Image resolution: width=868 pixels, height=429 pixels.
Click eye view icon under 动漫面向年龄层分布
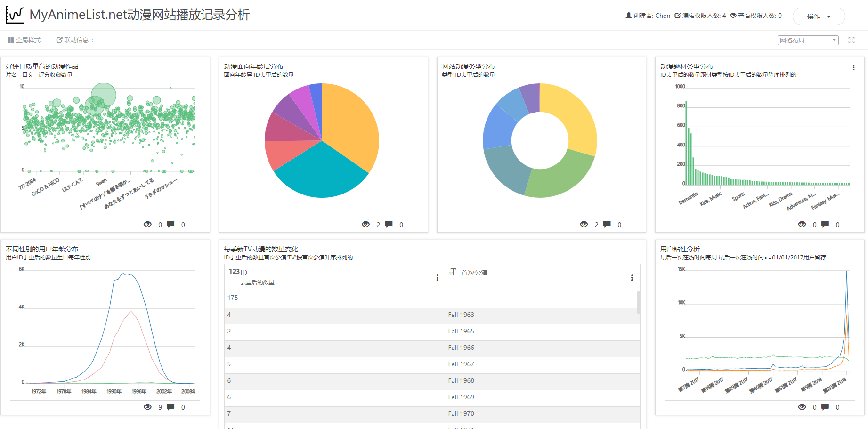click(365, 224)
